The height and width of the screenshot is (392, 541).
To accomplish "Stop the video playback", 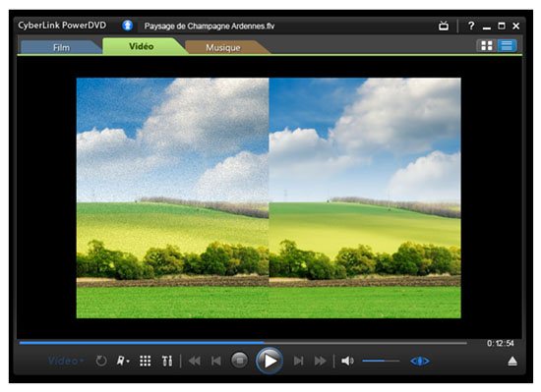I will tap(239, 361).
